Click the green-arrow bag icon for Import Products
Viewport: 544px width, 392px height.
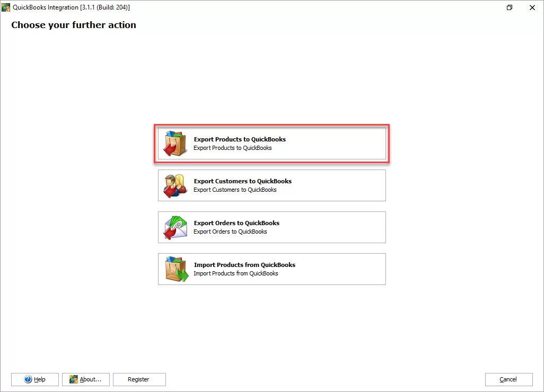[x=175, y=269]
